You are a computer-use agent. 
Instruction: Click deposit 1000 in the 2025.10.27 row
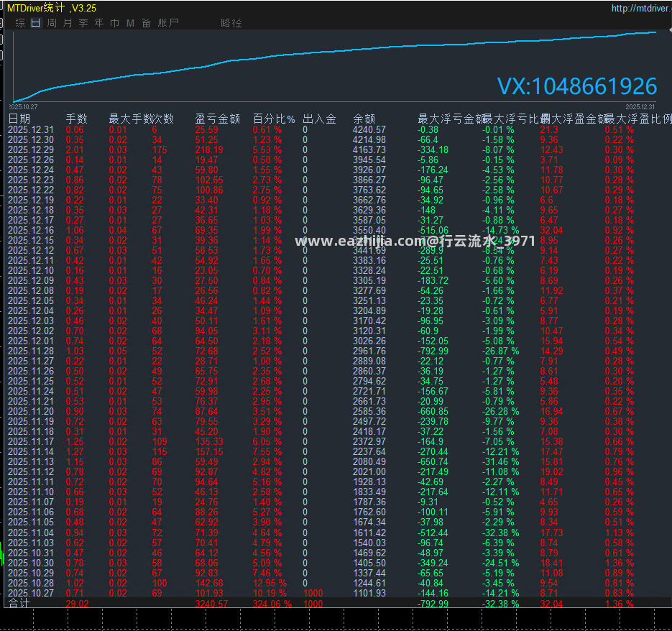coord(313,594)
